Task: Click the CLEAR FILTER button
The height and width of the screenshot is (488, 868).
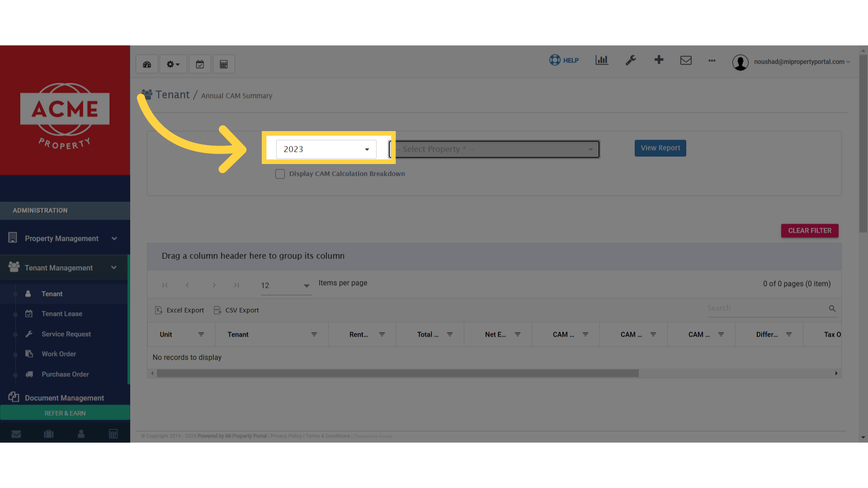Action: 809,230
